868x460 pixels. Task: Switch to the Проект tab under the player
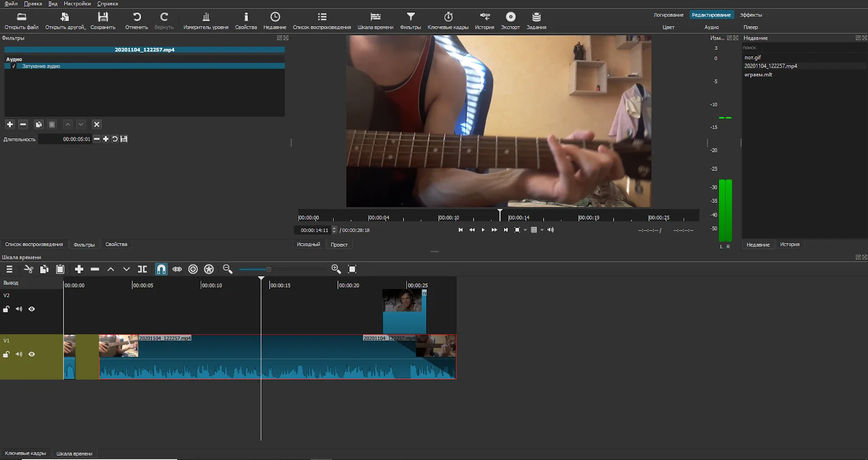tap(339, 245)
